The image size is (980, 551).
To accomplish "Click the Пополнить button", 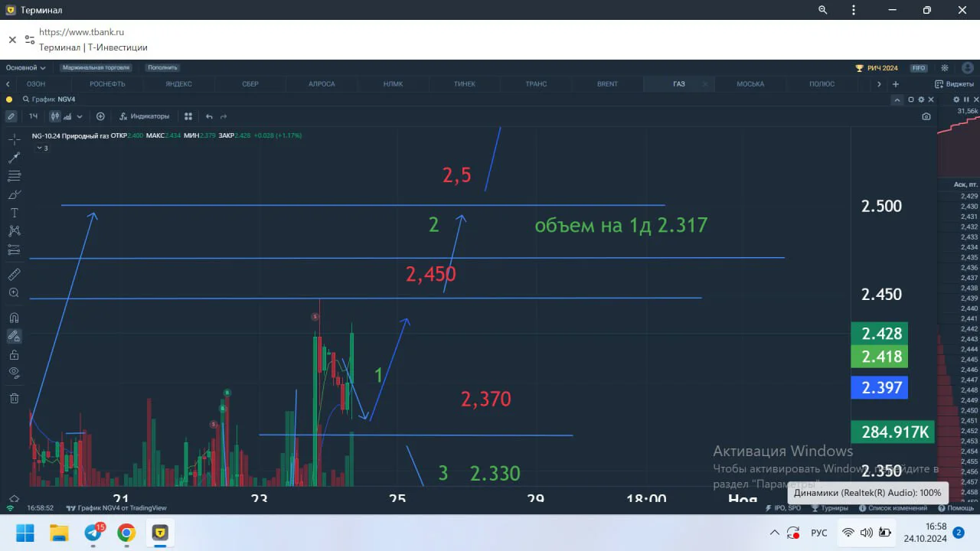I will point(163,68).
